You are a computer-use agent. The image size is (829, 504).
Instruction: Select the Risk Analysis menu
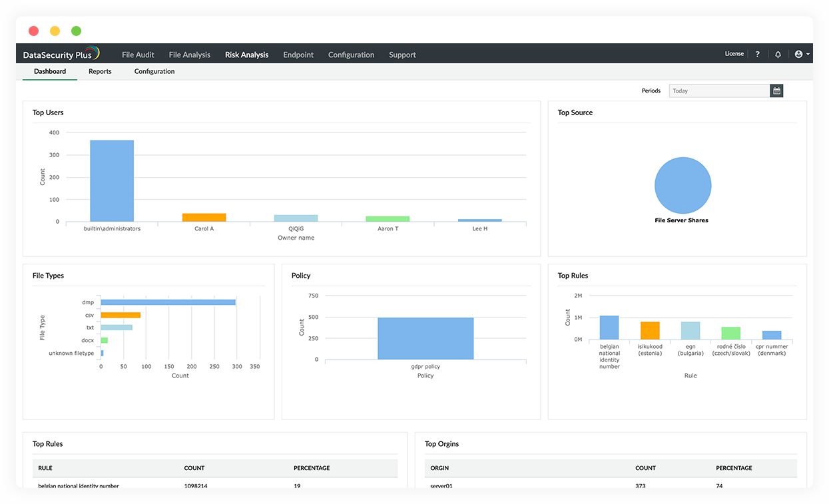click(x=246, y=55)
